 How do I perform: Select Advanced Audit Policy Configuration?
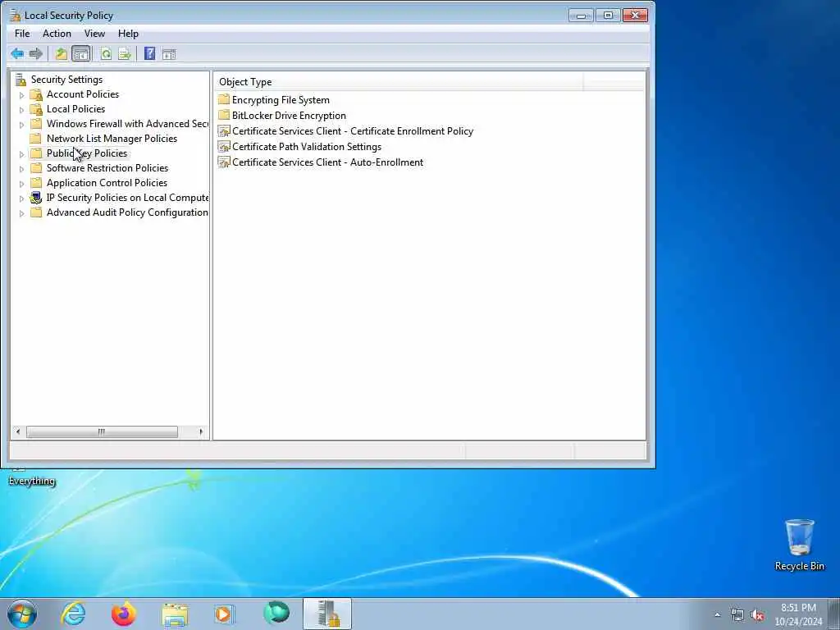[127, 212]
